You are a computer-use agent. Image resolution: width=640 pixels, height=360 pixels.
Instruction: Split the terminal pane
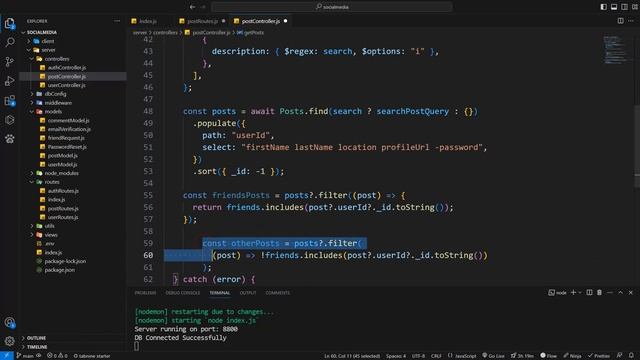pyautogui.click(x=589, y=292)
